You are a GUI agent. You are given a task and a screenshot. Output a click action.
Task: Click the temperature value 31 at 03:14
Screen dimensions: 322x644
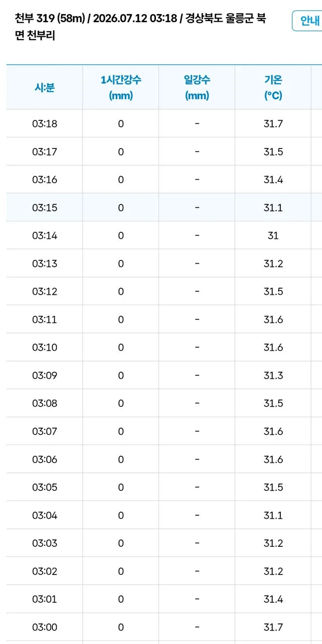click(273, 235)
